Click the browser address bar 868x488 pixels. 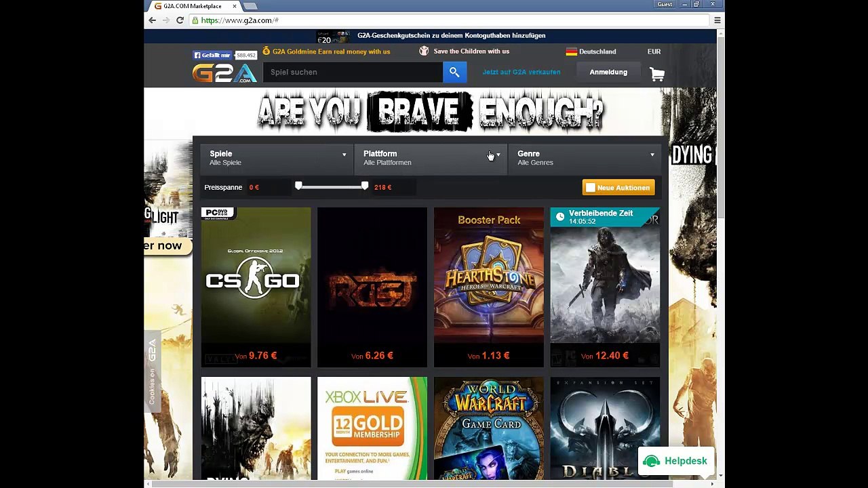click(448, 20)
